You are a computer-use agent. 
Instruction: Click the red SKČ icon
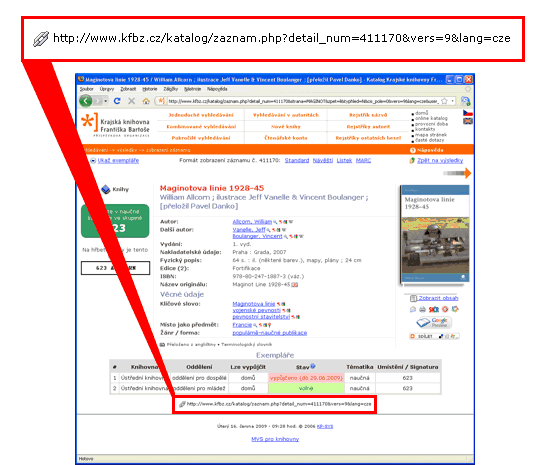coord(434,309)
